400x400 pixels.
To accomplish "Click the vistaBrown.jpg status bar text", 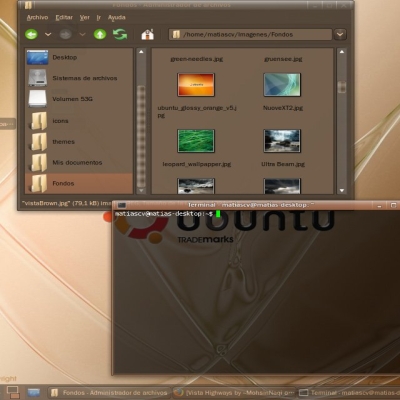I will pos(66,203).
